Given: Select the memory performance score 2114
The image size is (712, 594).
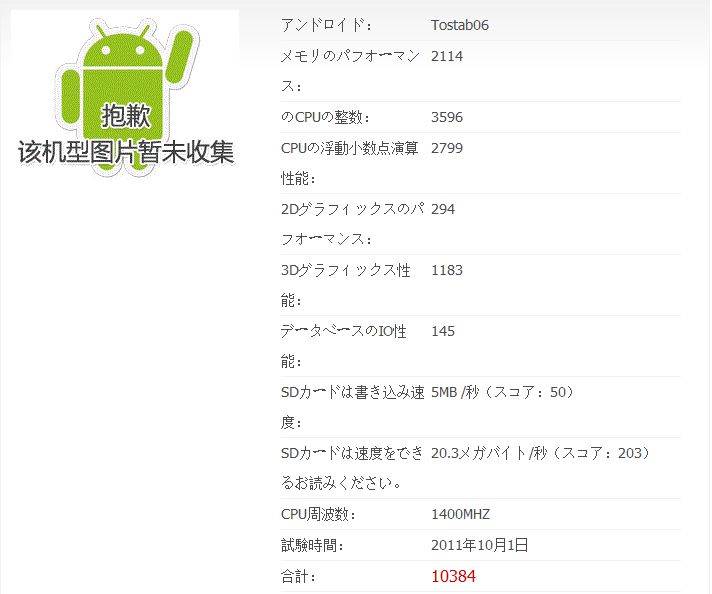Looking at the screenshot, I should (447, 56).
